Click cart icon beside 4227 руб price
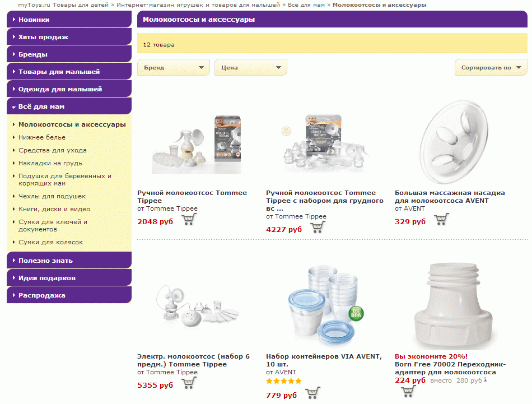The image size is (532, 404). 318,227
